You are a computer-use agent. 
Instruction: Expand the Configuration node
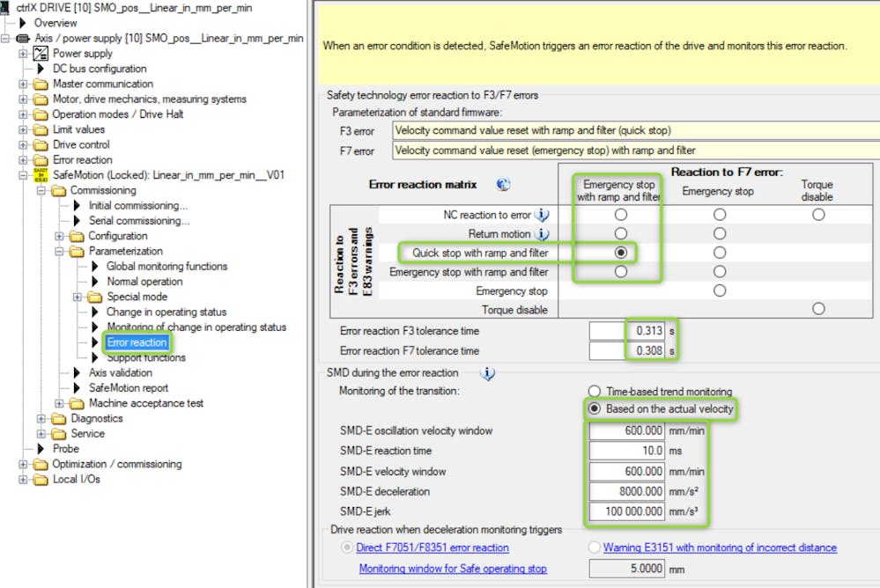[58, 236]
